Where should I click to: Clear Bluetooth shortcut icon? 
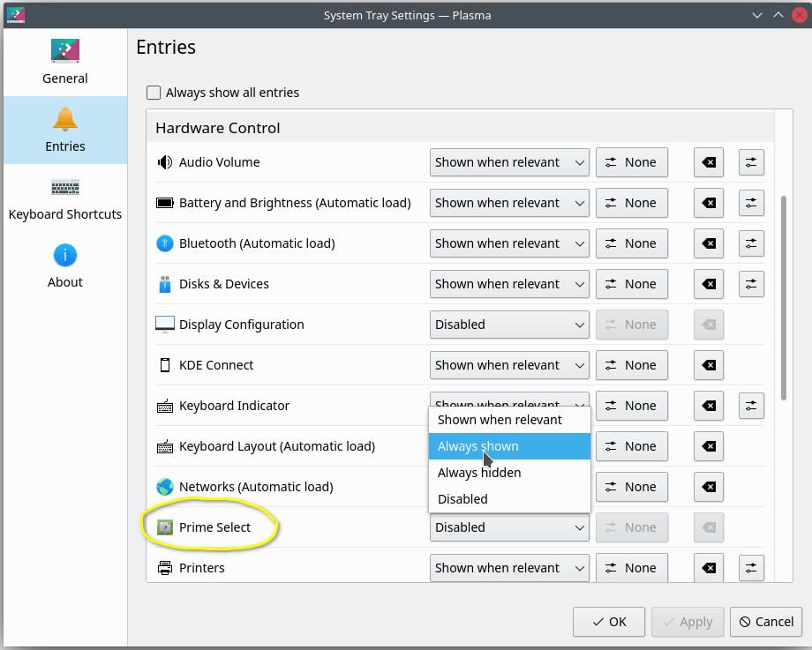pyautogui.click(x=709, y=243)
